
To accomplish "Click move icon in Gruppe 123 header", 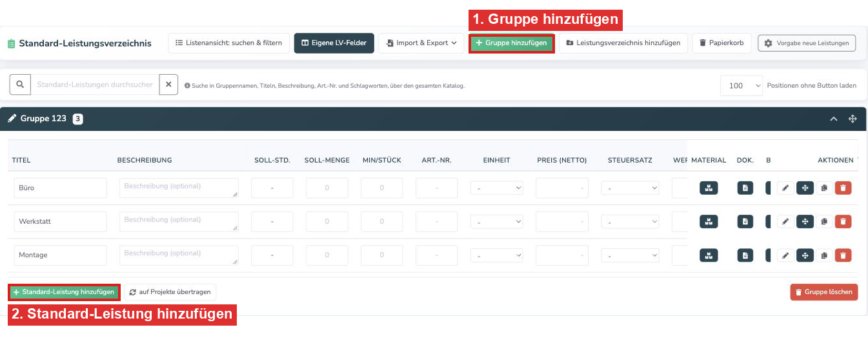I will tap(853, 119).
